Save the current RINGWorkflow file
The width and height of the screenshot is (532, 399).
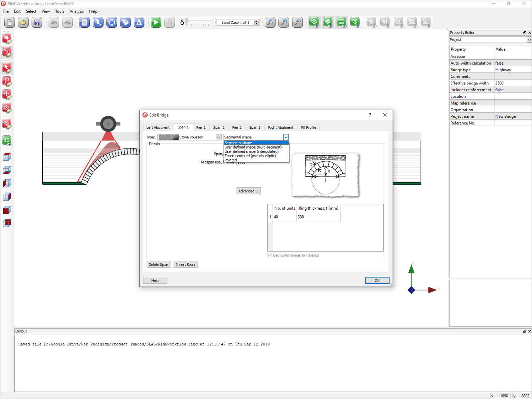tap(37, 22)
